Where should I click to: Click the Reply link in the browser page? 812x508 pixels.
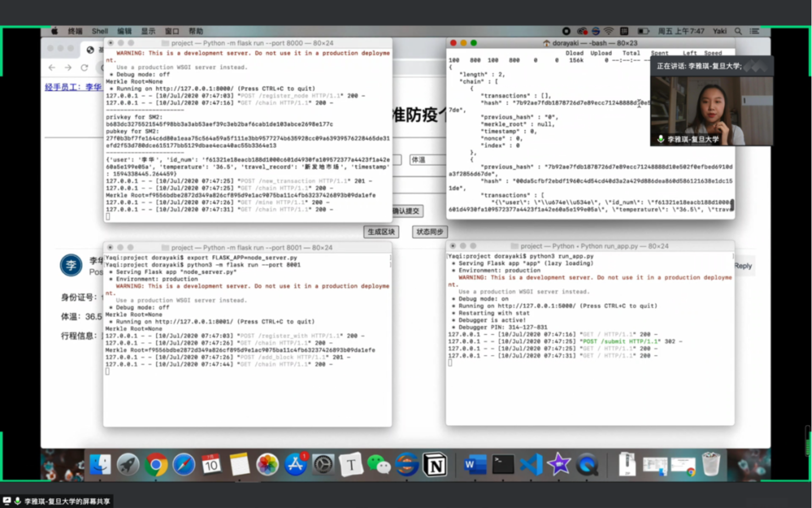pos(743,266)
